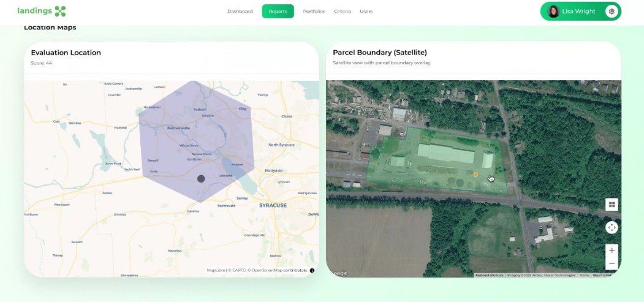Open Keyboard shortcuts on satellite map
Image resolution: width=644 pixels, height=302 pixels.
(489, 275)
